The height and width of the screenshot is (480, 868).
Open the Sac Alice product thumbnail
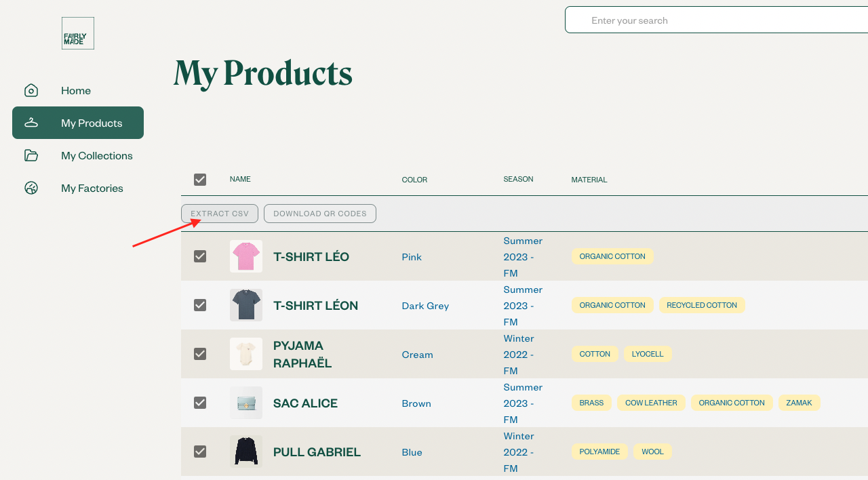246,403
